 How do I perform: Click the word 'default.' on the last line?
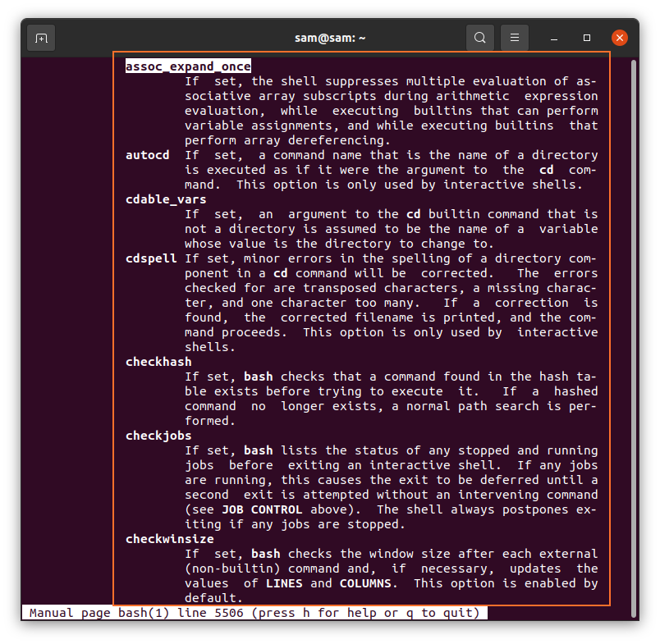(x=210, y=598)
